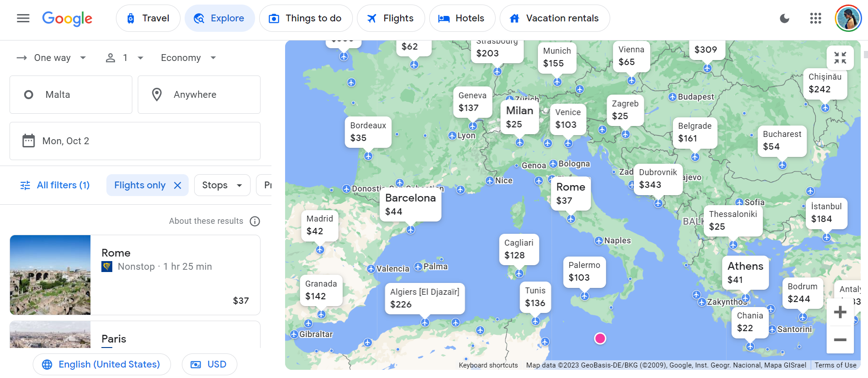
Task: Select the Palermo $103 map price
Action: (x=584, y=272)
